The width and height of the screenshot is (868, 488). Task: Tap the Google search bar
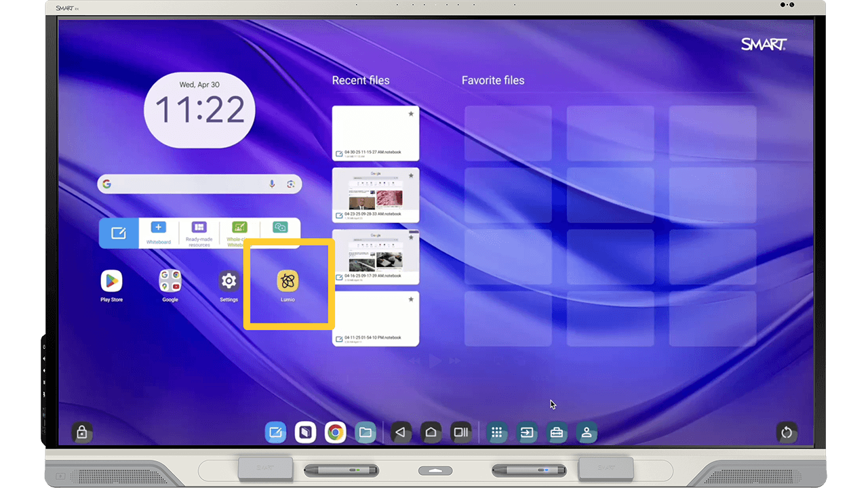pyautogui.click(x=190, y=183)
